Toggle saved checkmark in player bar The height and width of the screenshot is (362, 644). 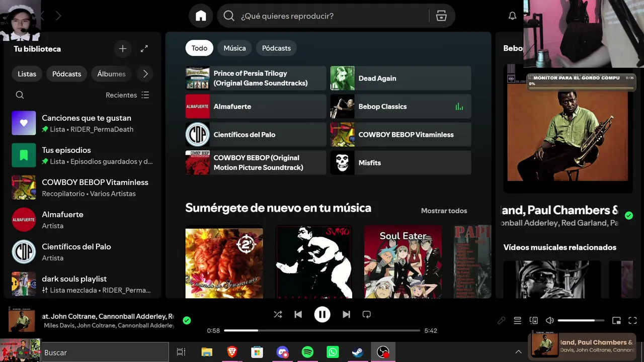coord(187,320)
